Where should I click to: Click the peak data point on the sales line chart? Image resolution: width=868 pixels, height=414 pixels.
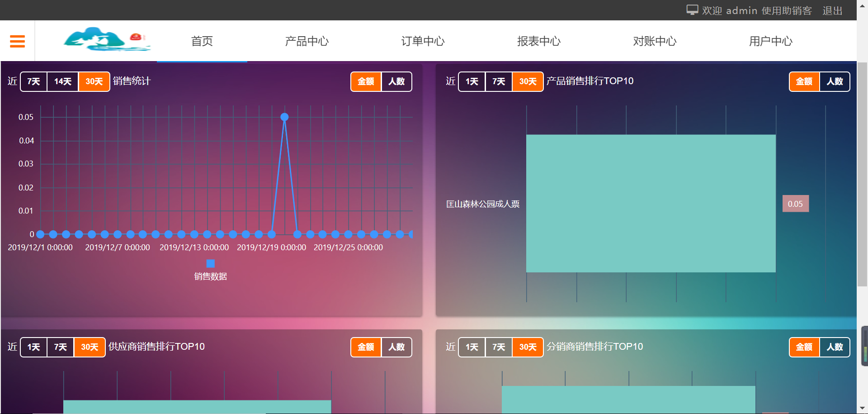pyautogui.click(x=284, y=117)
